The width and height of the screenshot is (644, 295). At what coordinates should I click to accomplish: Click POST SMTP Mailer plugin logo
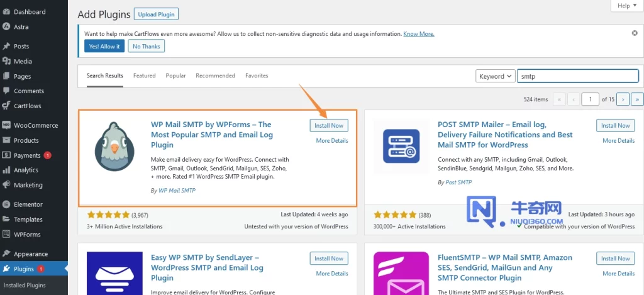coord(401,147)
